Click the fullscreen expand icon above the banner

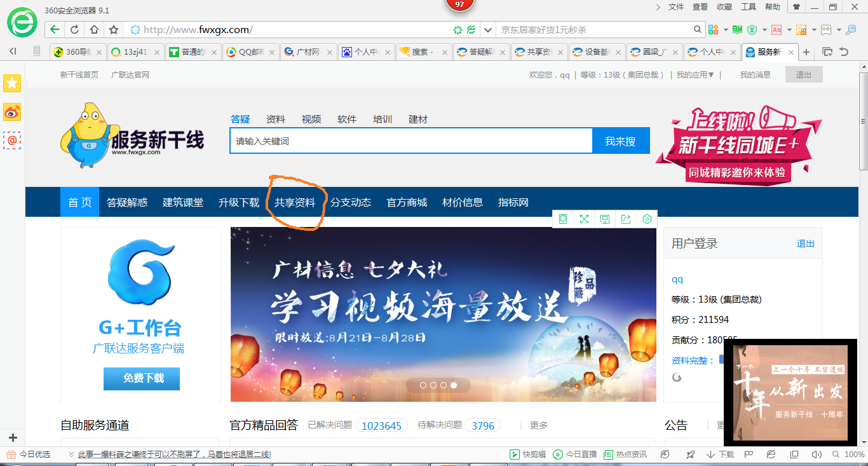[x=584, y=219]
